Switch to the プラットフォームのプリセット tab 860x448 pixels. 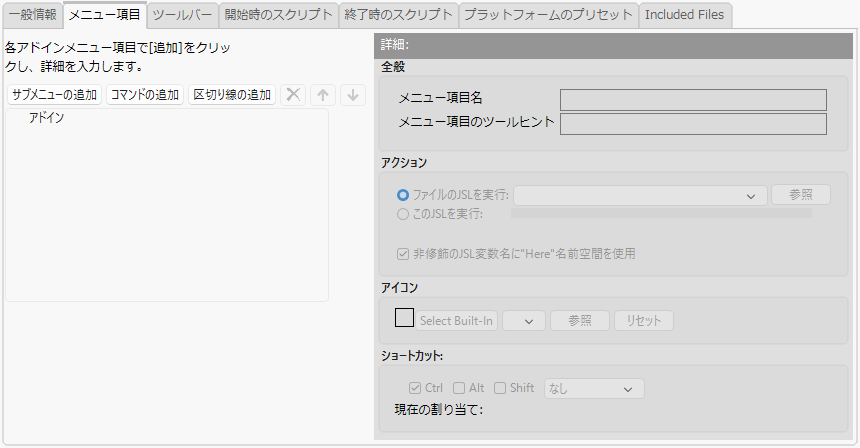pos(548,15)
